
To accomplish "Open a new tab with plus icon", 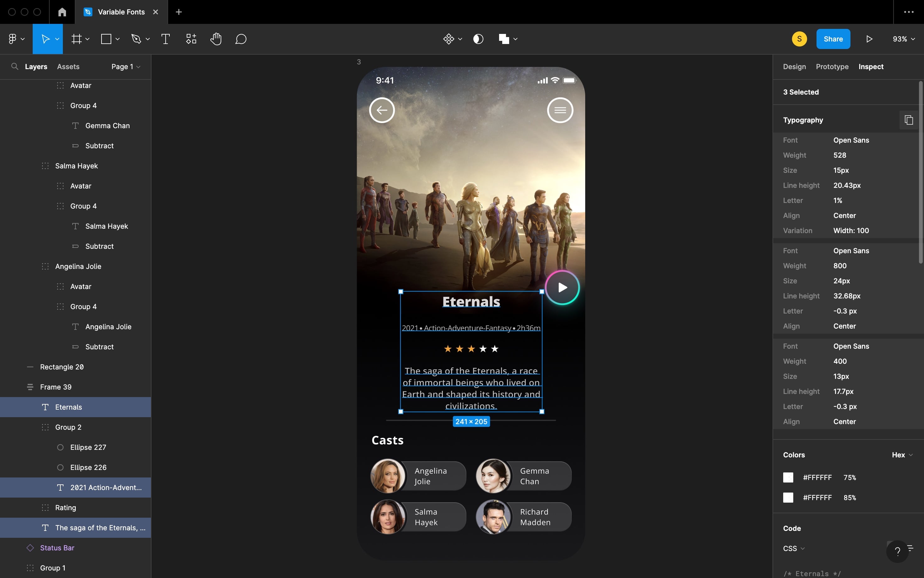I will (179, 12).
